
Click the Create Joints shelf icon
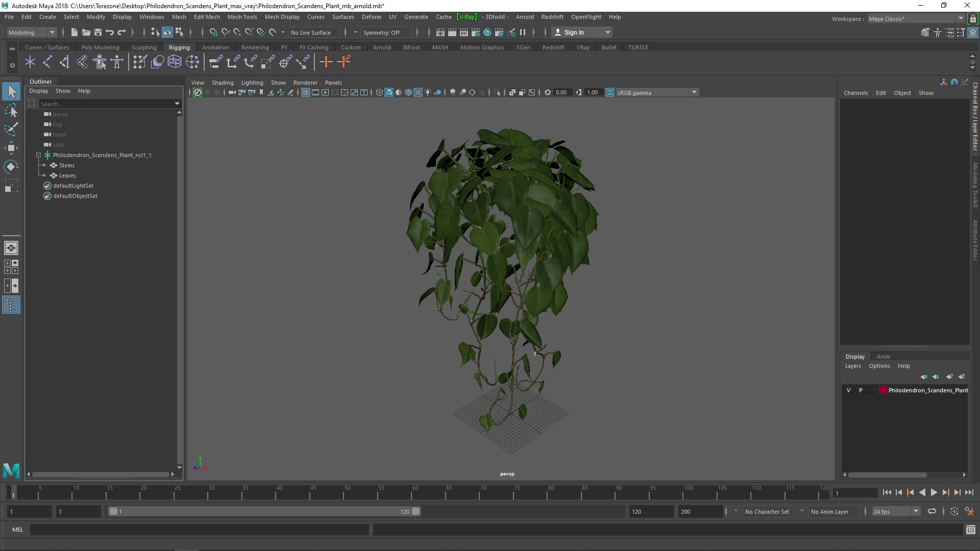(x=47, y=62)
